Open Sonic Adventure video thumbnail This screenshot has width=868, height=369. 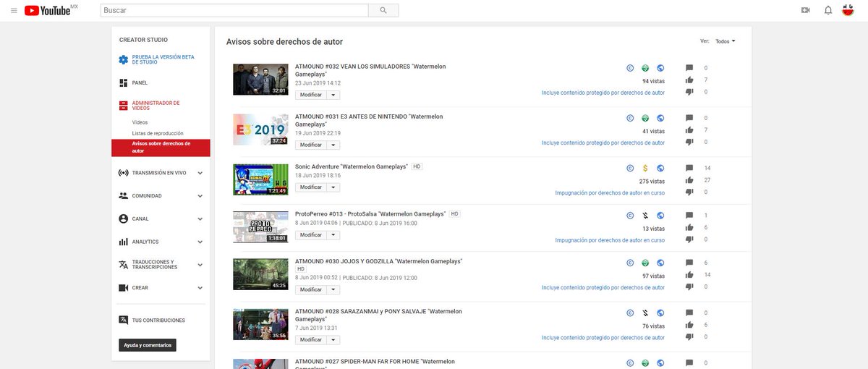pos(260,179)
